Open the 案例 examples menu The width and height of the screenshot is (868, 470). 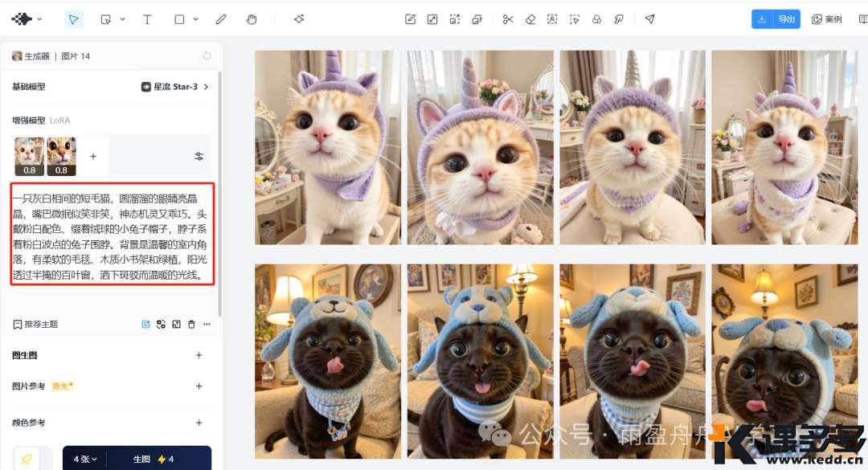point(827,19)
